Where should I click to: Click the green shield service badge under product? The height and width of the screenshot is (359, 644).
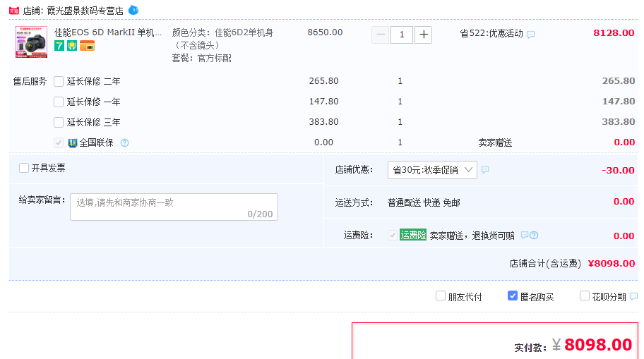72,46
